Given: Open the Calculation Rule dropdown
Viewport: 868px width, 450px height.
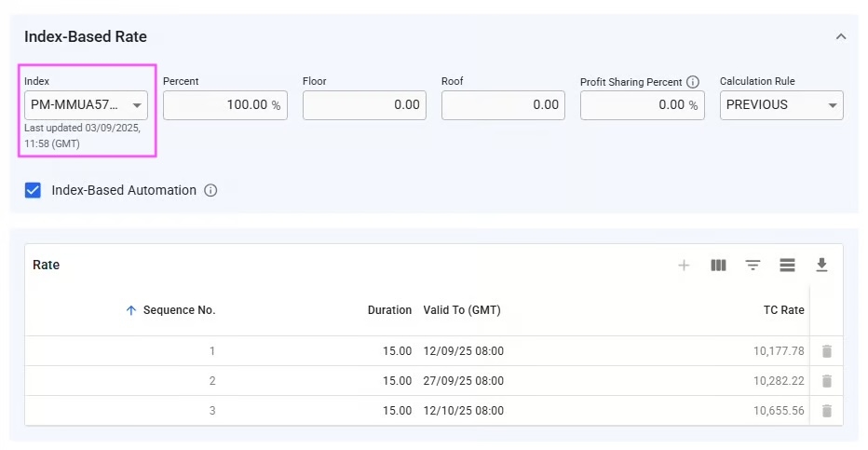Looking at the screenshot, I should [781, 105].
